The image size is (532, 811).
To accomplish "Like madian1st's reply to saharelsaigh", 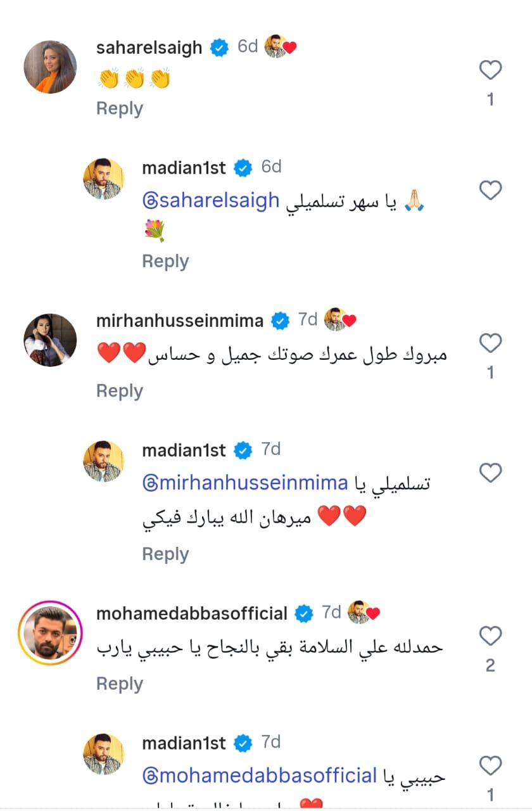I will (491, 189).
